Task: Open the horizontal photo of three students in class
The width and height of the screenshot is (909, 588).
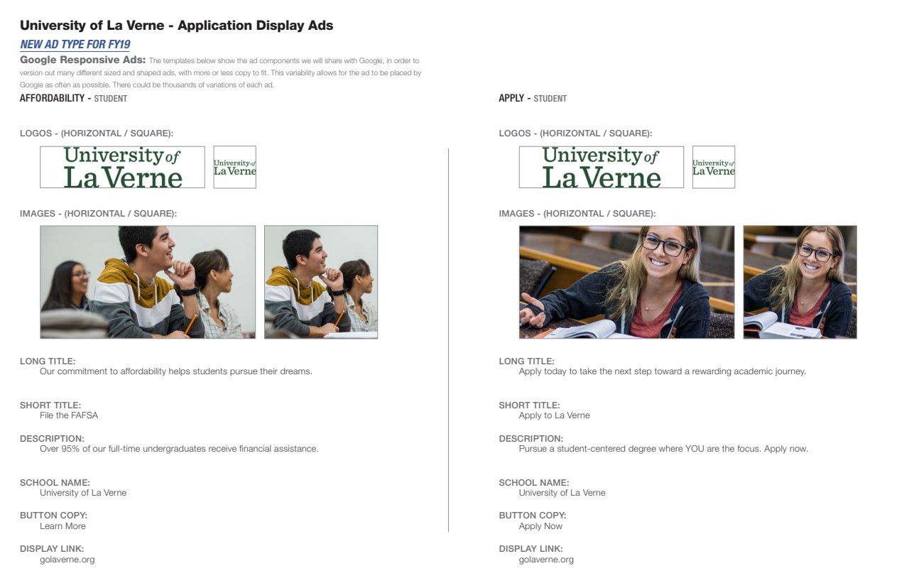Action: coord(148,282)
